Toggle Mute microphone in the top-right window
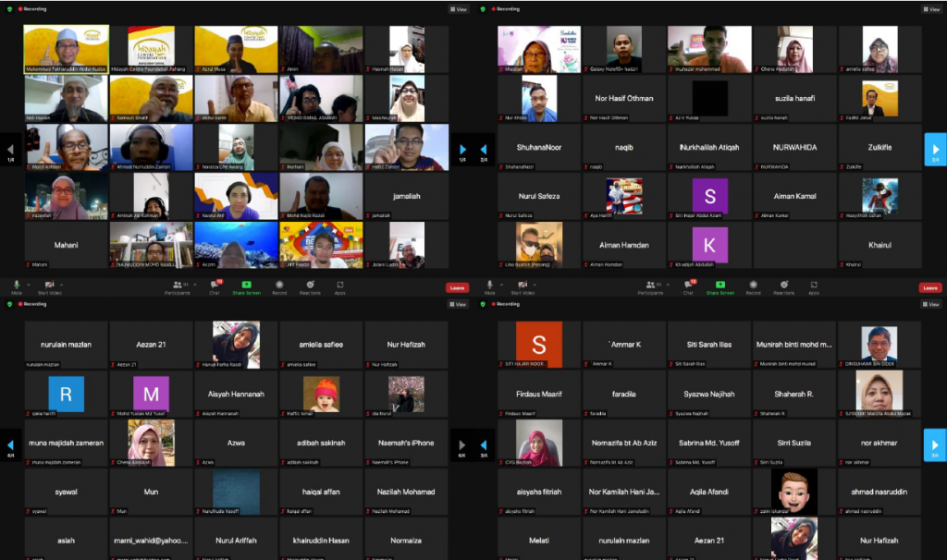The width and height of the screenshot is (947, 560). tap(490, 286)
